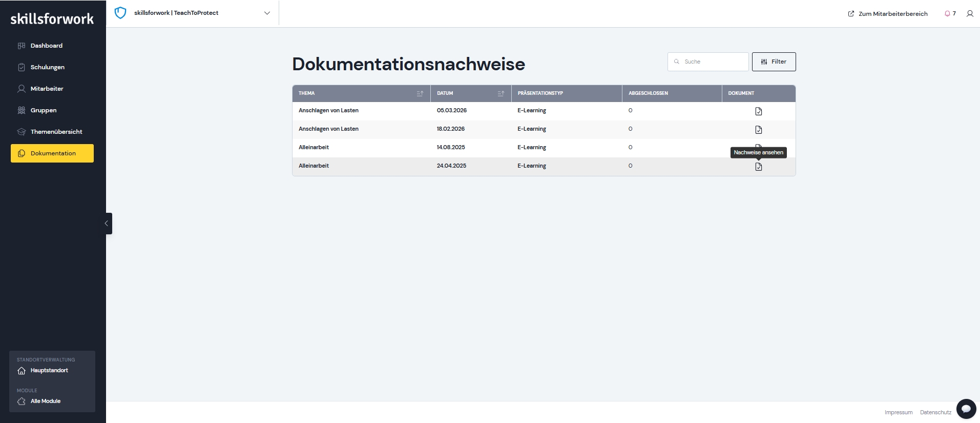The height and width of the screenshot is (423, 980).
Task: View document for the 18.02.2026 row
Action: (759, 130)
